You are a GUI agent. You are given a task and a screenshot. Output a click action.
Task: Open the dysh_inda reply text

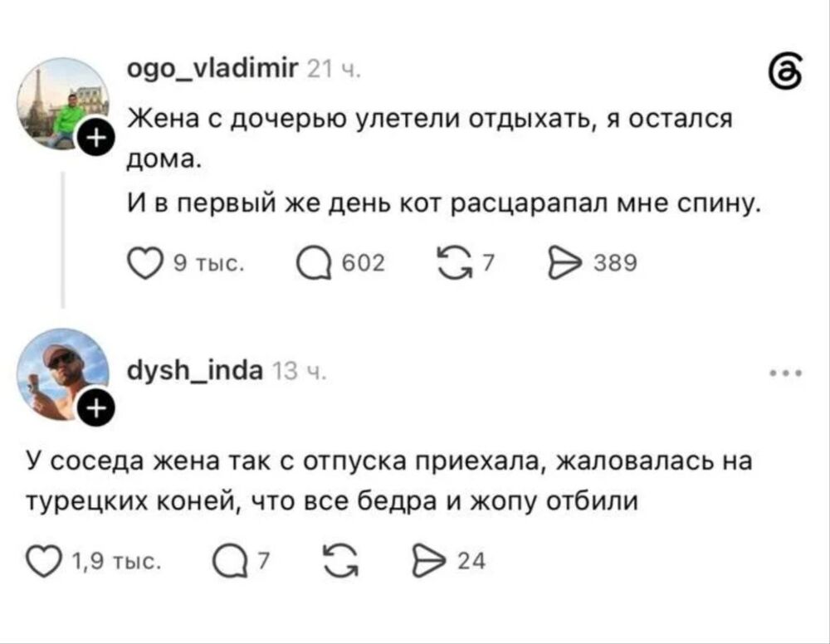pos(389,481)
